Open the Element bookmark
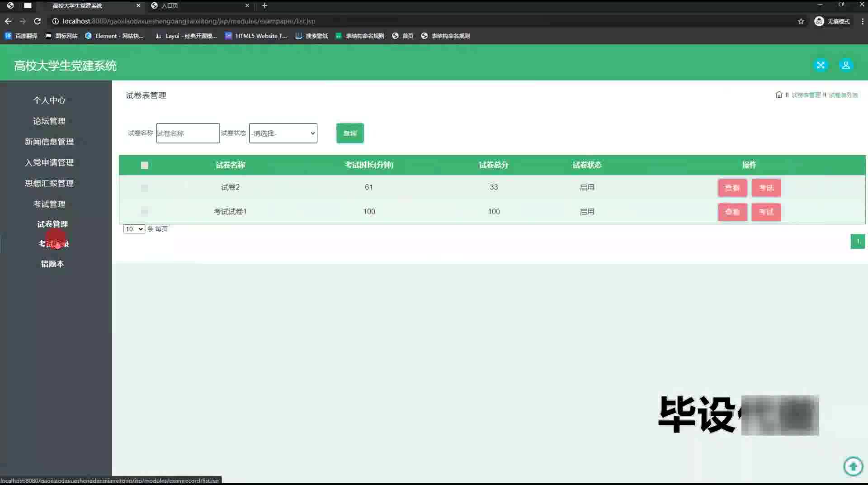Image resolution: width=868 pixels, height=485 pixels. point(114,36)
